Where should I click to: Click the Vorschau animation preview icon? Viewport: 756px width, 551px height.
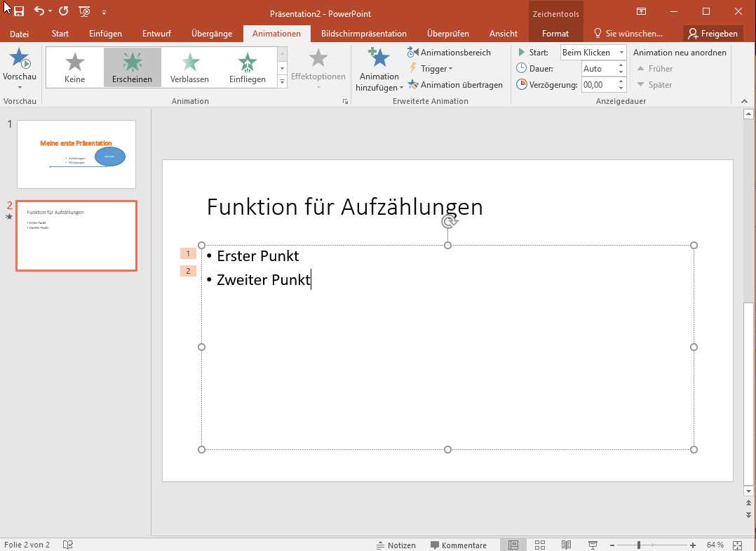click(x=20, y=60)
